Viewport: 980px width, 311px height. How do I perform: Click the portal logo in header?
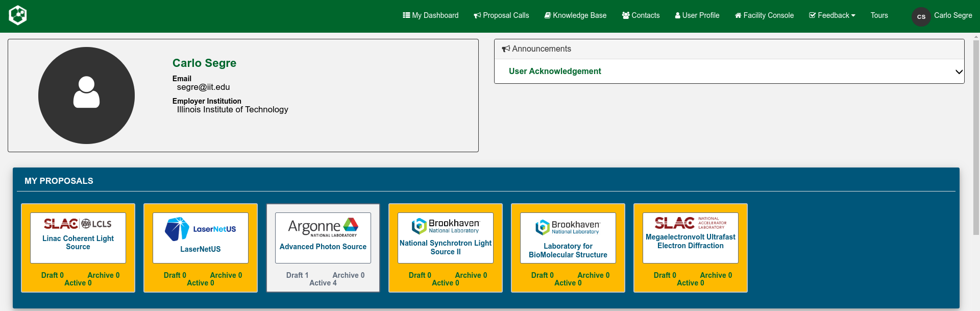click(x=18, y=15)
